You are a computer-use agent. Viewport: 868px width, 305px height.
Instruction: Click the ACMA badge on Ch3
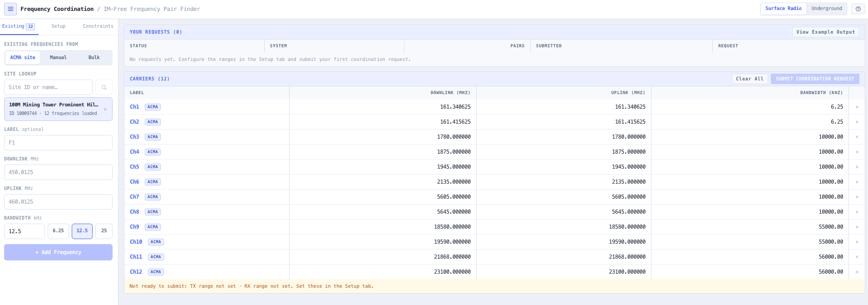(153, 137)
